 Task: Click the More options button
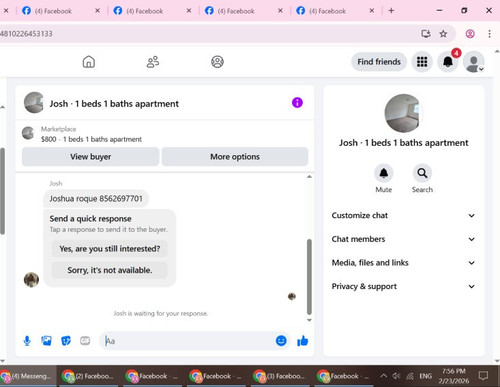(x=235, y=157)
